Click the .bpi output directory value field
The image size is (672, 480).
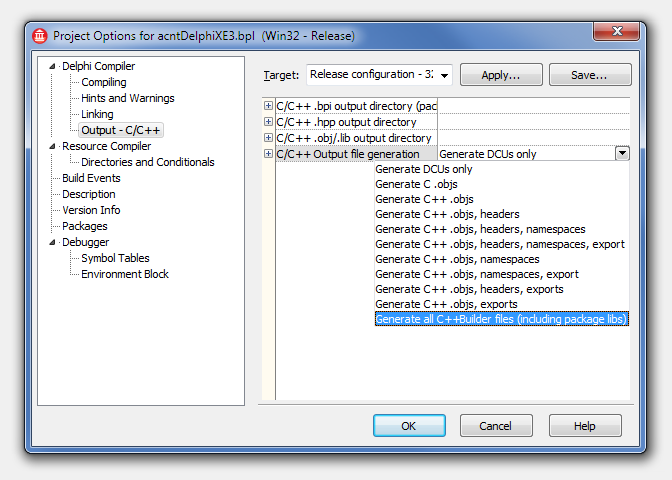click(x=534, y=105)
